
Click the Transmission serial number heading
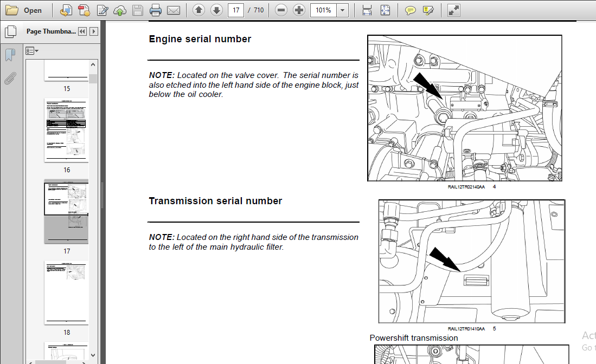[x=215, y=201]
